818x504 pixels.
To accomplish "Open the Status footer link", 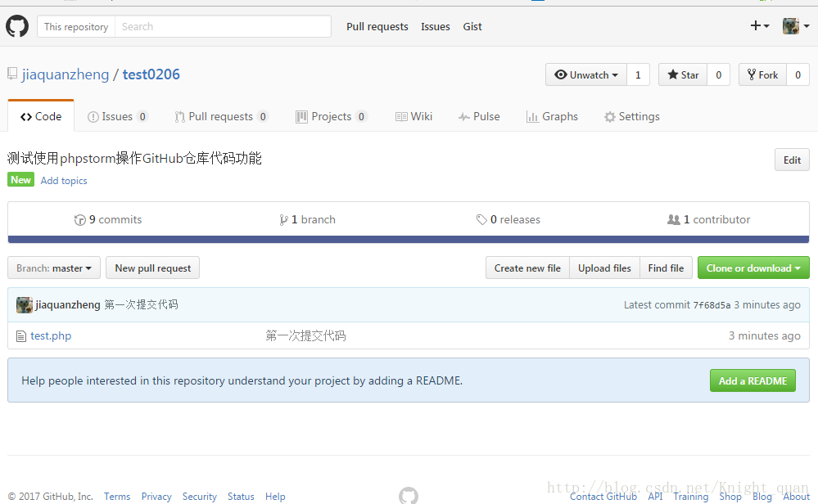I will [241, 496].
